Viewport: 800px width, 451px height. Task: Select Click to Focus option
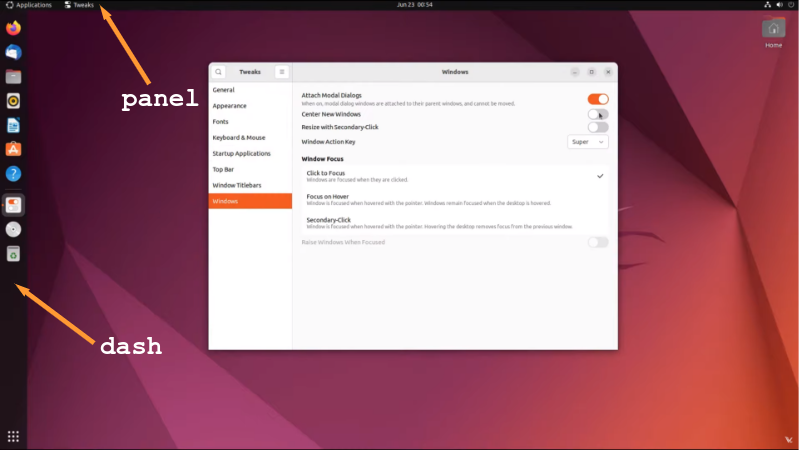(455, 176)
